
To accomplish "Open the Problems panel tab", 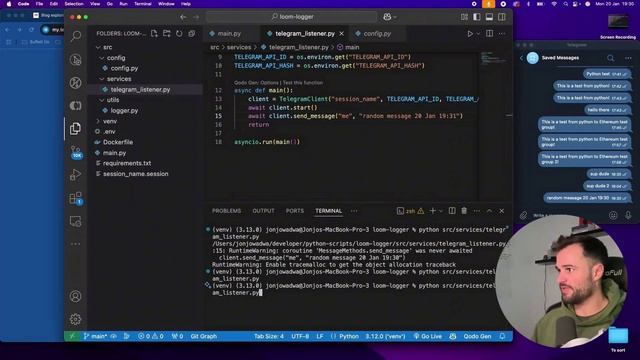I will click(x=227, y=211).
